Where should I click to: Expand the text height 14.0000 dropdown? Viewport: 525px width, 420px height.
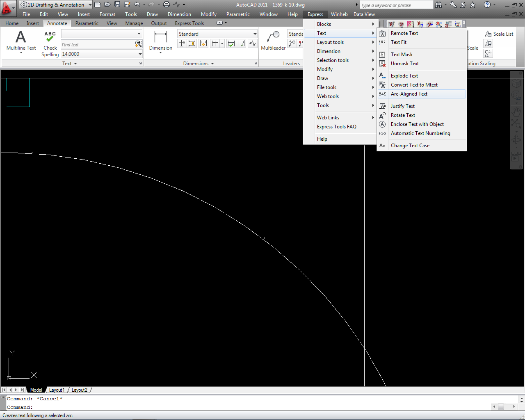pyautogui.click(x=140, y=54)
